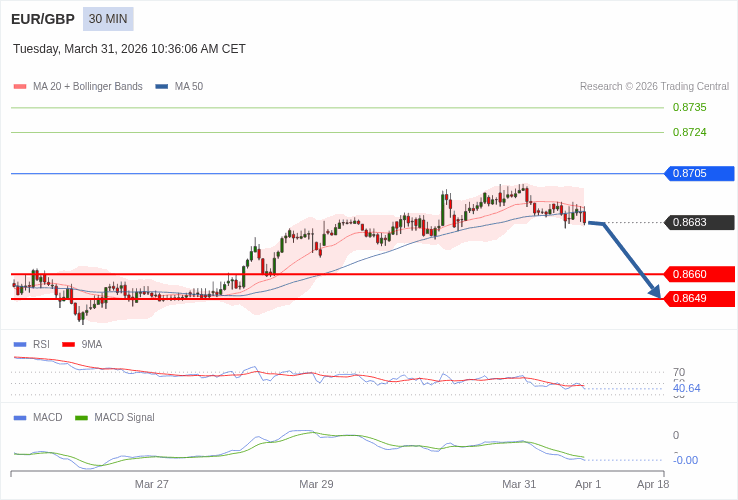Image resolution: width=738 pixels, height=500 pixels.
Task: Click the black 0.8683 current price tag
Action: click(x=700, y=223)
